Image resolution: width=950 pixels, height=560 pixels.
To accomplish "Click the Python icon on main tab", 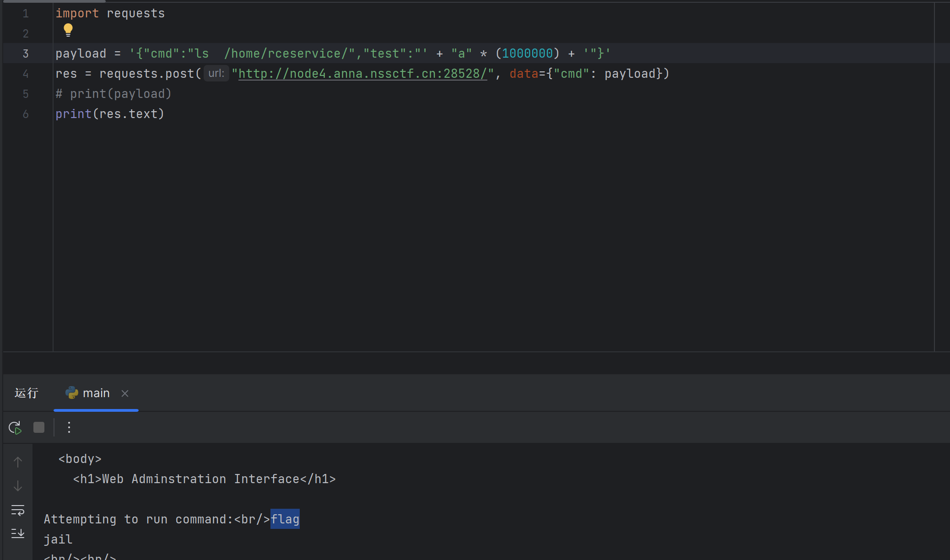I will (x=72, y=393).
